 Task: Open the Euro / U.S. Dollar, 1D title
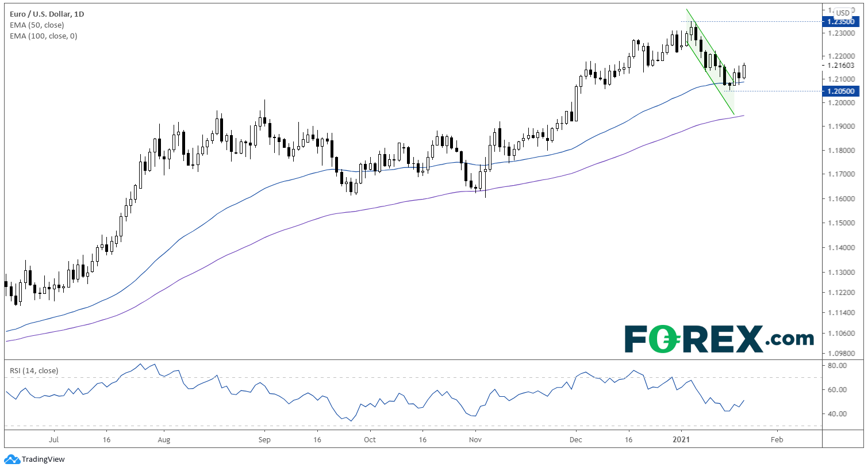[47, 14]
